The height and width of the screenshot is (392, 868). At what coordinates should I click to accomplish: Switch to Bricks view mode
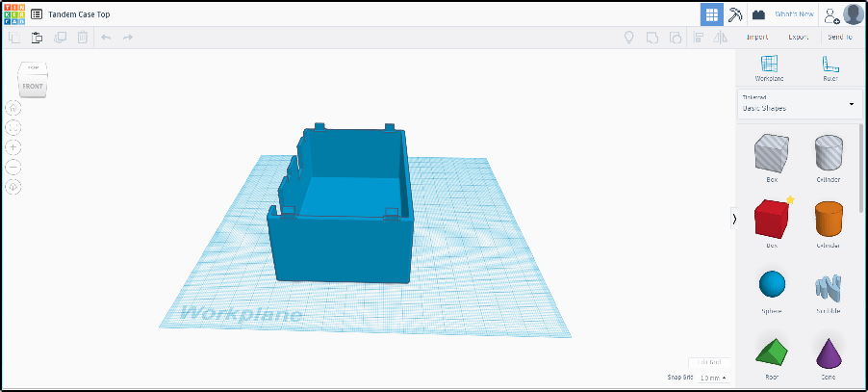[x=759, y=14]
